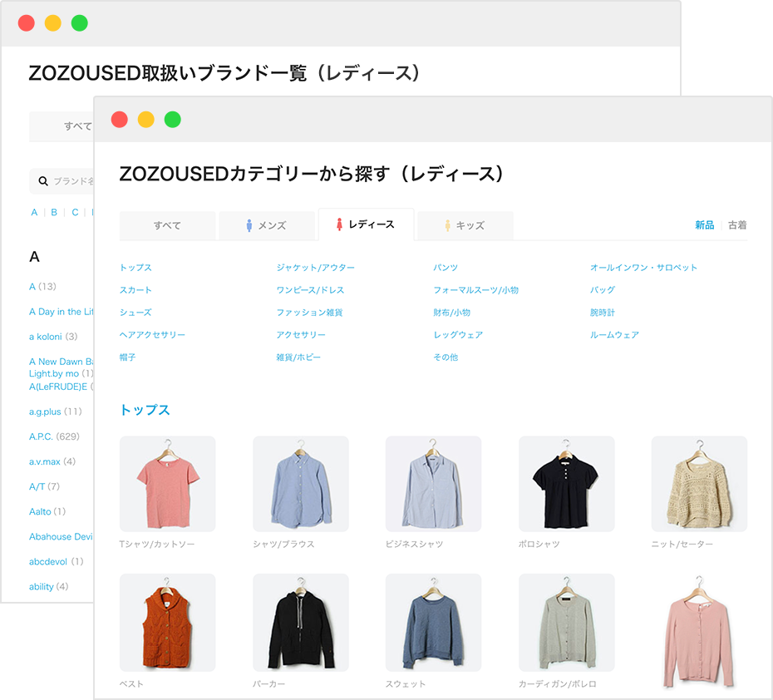Open the パンツ category link
Image resolution: width=773 pixels, height=700 pixels.
[x=446, y=268]
